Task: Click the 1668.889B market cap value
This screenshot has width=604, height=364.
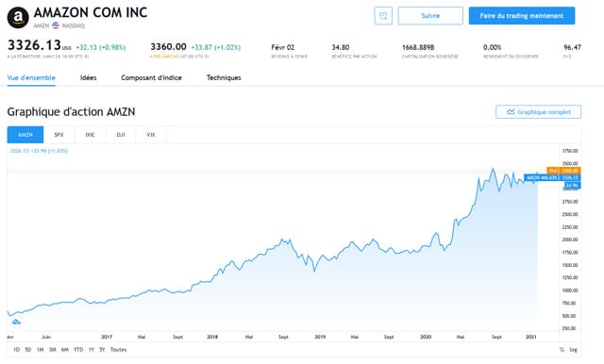Action: 418,47
